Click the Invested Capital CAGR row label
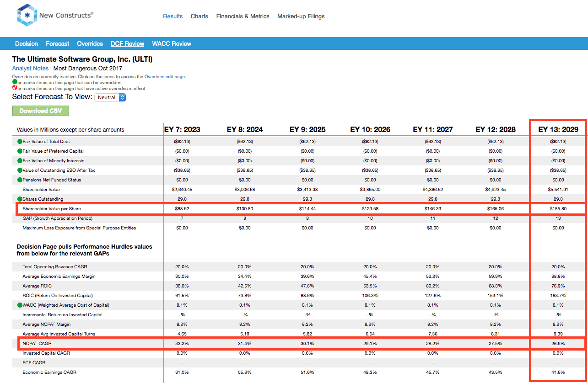 pyautogui.click(x=46, y=353)
